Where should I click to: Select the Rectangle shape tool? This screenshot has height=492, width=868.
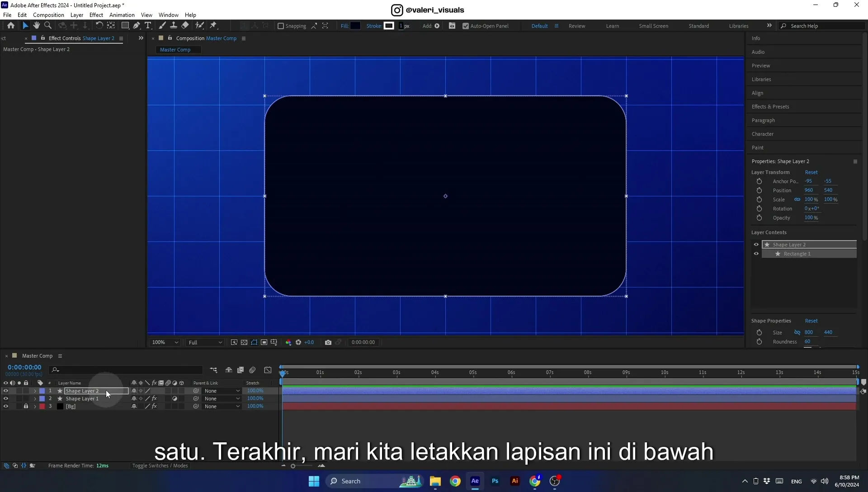[x=125, y=26]
